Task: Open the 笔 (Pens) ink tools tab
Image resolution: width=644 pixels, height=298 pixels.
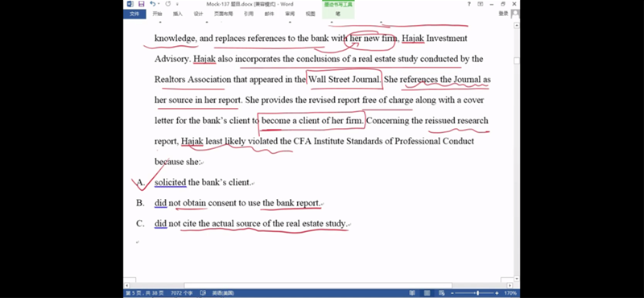Action: (x=338, y=14)
